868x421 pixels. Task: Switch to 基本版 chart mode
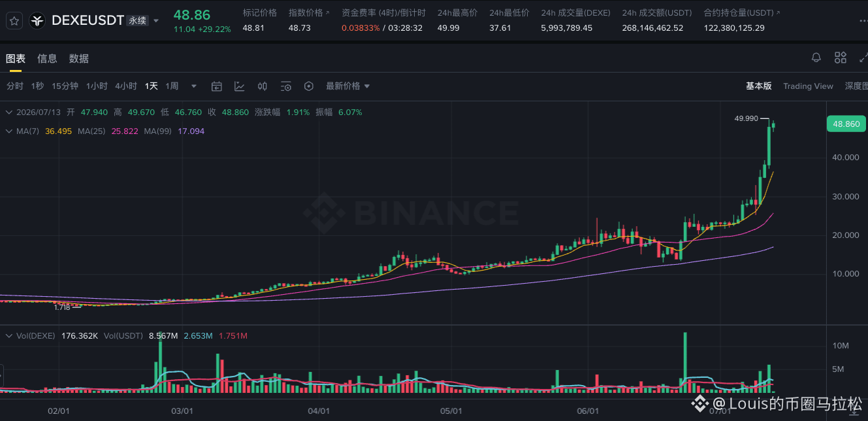pos(759,86)
